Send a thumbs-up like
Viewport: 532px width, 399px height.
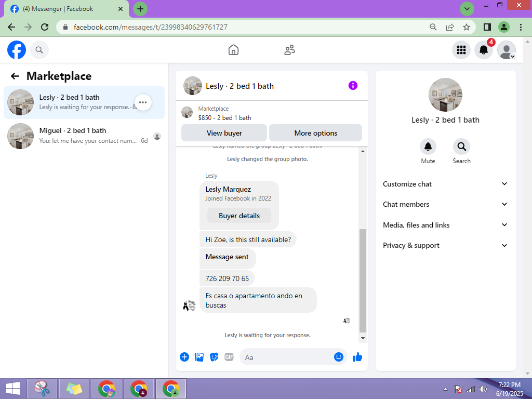[x=357, y=357]
